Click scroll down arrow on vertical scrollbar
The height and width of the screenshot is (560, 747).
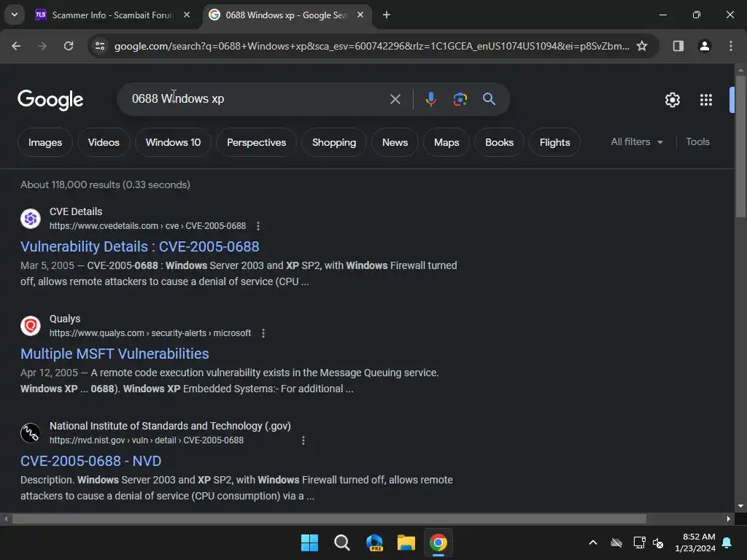(x=740, y=506)
